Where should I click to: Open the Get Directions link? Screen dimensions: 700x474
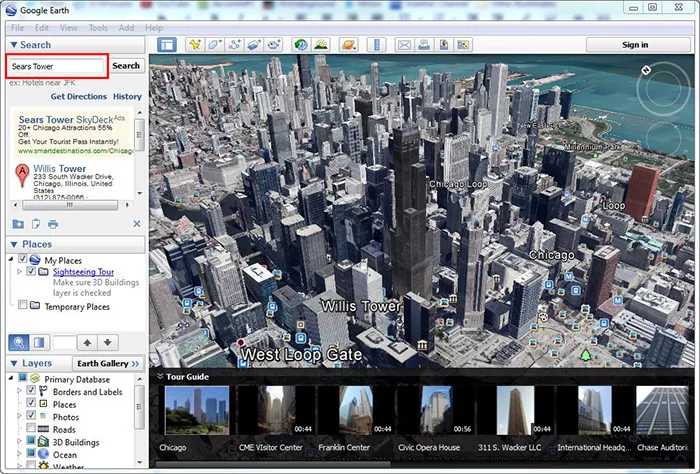(79, 96)
